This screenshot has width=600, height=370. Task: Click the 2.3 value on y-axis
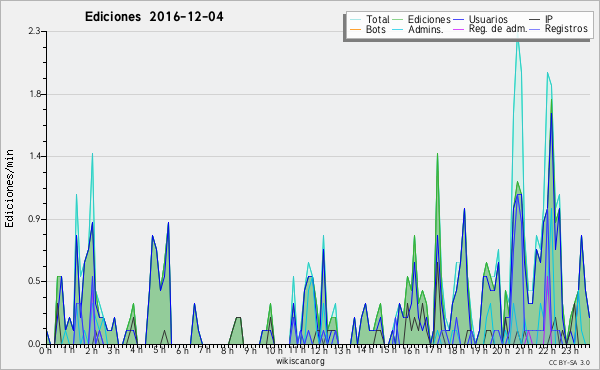[35, 31]
